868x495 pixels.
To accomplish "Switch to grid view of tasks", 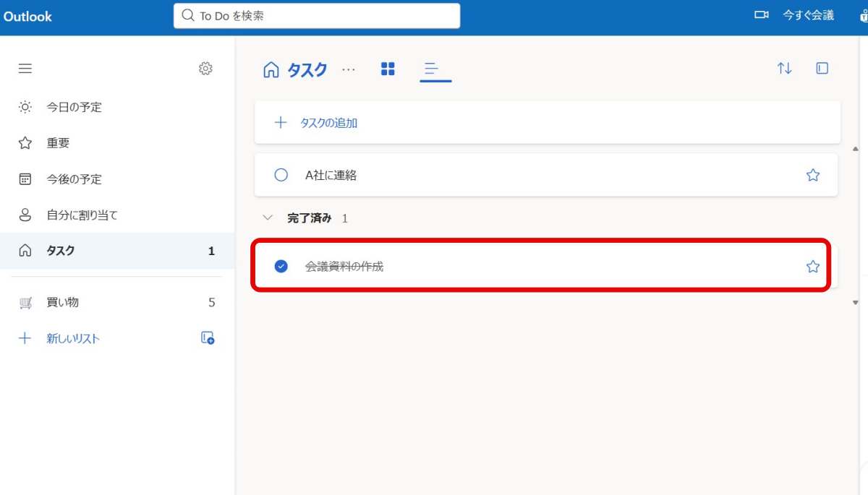I will point(388,69).
